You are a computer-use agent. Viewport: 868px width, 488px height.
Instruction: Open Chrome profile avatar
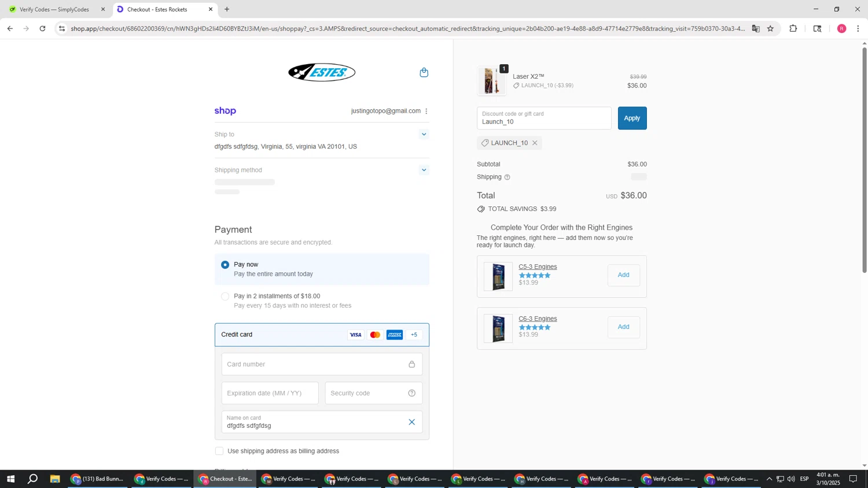click(842, 28)
